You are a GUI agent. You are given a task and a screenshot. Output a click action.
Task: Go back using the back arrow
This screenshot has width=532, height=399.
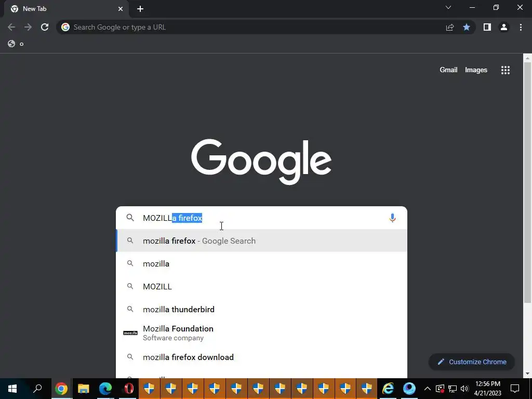coord(11,27)
